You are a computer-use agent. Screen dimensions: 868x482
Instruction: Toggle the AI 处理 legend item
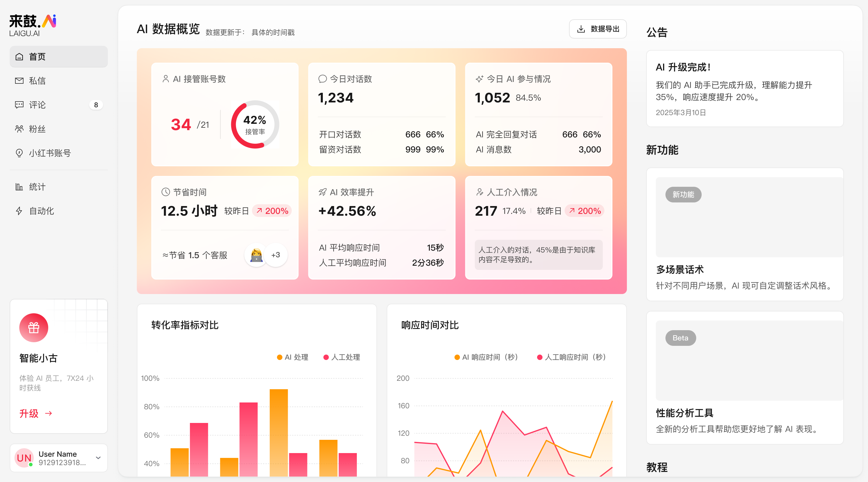click(x=292, y=357)
